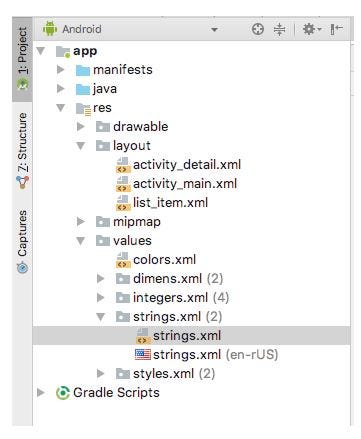The width and height of the screenshot is (361, 439).
Task: Select the strings.xml (2) group label
Action: pyautogui.click(x=178, y=317)
